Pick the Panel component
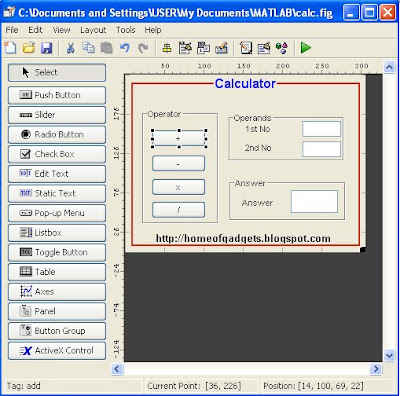Screen dimensions: 400x396 (x=57, y=311)
